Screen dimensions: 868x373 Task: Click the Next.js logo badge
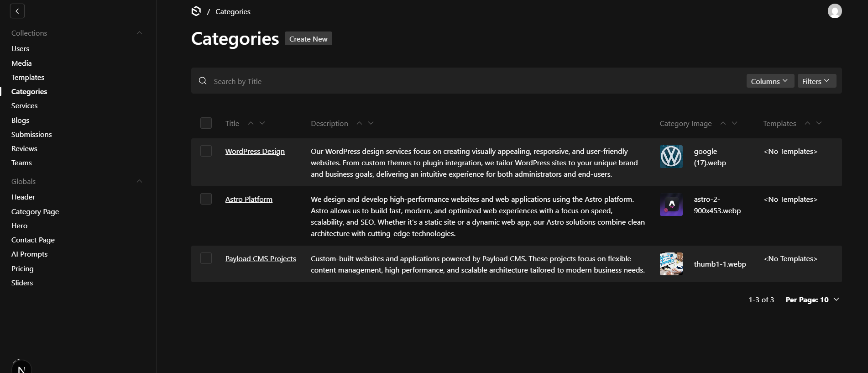[x=21, y=368]
